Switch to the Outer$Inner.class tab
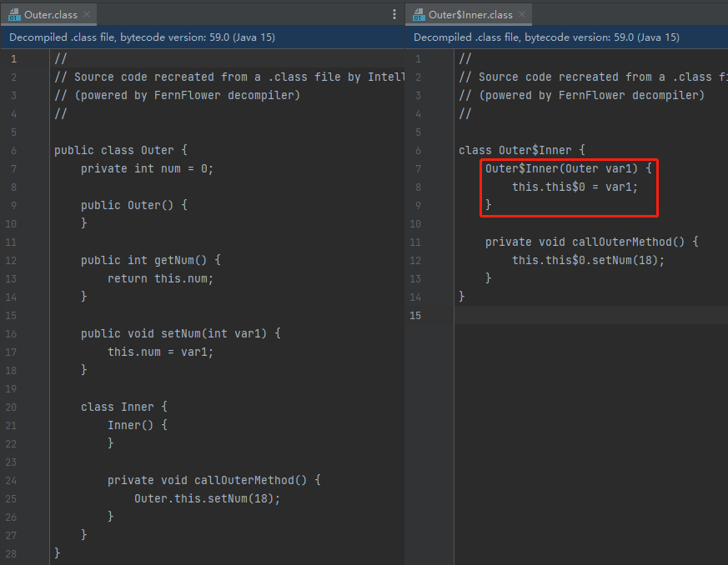The height and width of the screenshot is (565, 728). [x=470, y=15]
